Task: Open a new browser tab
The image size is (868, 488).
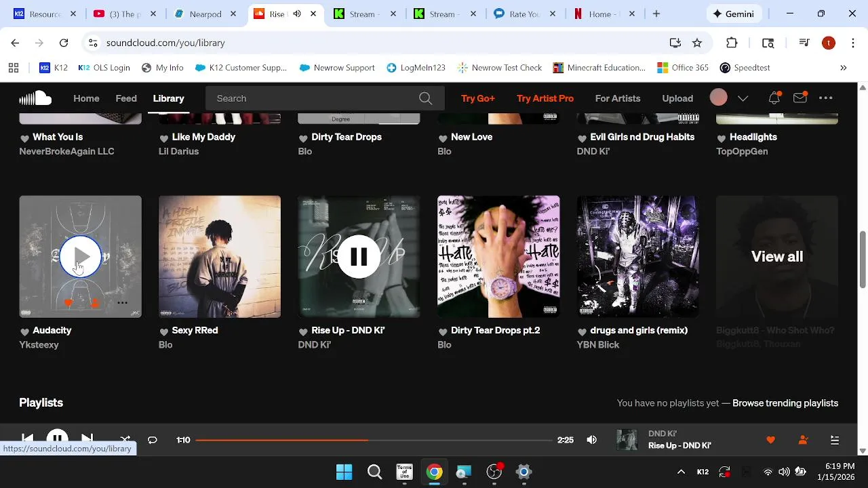Action: click(x=656, y=14)
